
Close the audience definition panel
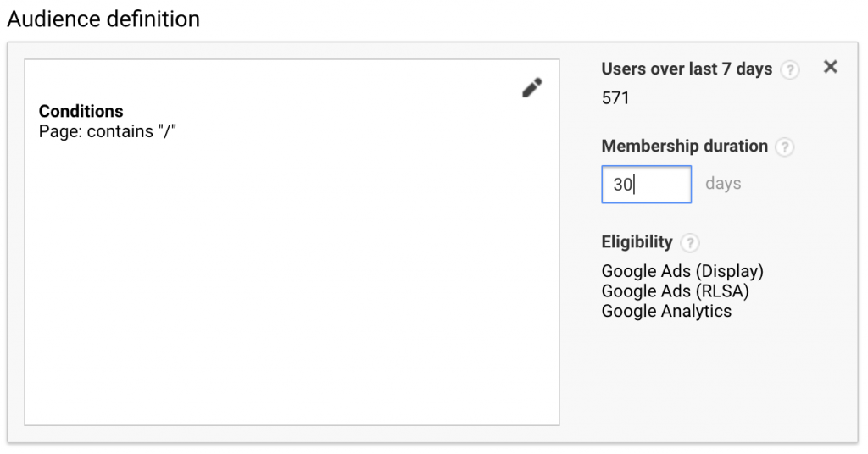tap(831, 67)
